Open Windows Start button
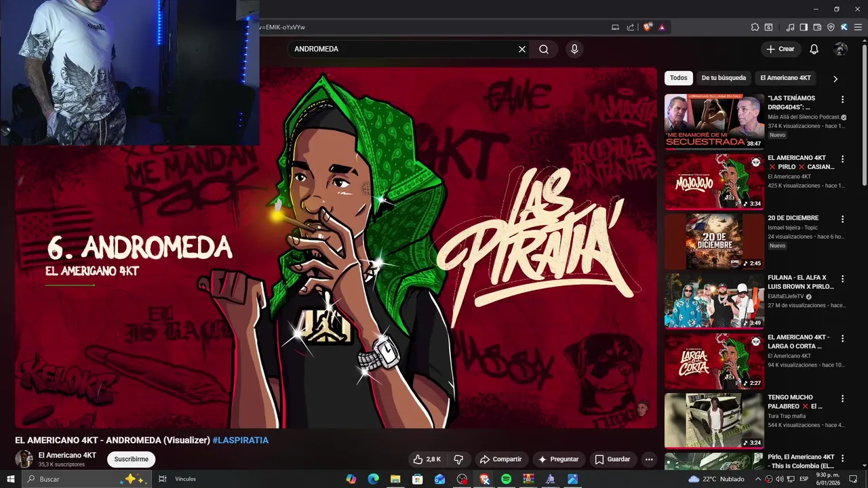The image size is (868, 488). pos(11,479)
